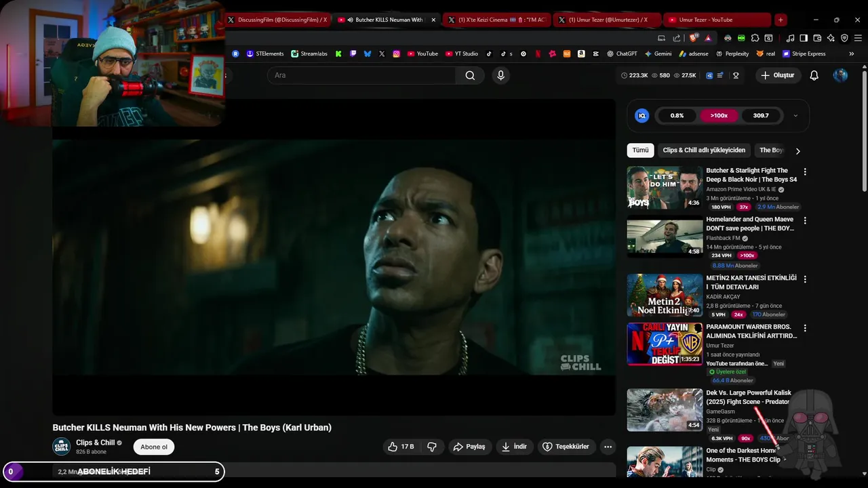Open the browser hamburger main menu
Image resolution: width=868 pixels, height=488 pixels.
pyautogui.click(x=858, y=38)
